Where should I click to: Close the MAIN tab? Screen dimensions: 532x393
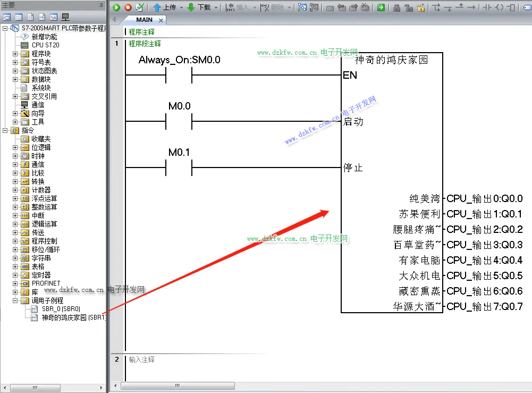pos(161,20)
